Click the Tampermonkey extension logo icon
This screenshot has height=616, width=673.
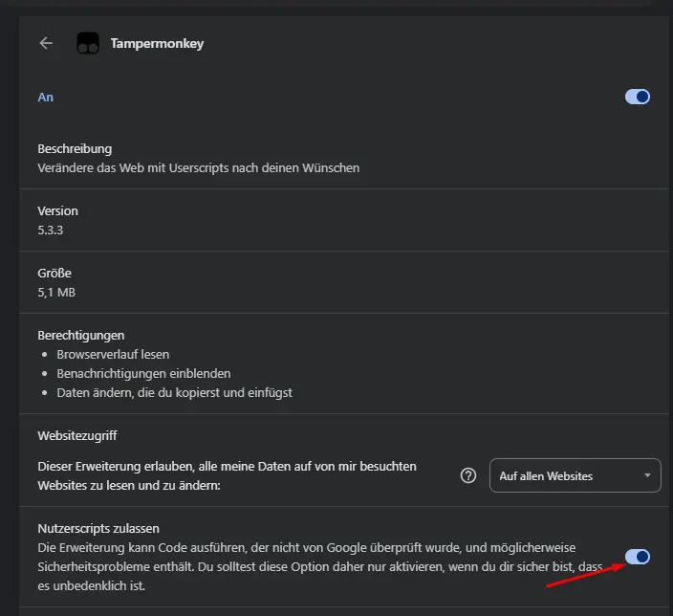pos(88,43)
